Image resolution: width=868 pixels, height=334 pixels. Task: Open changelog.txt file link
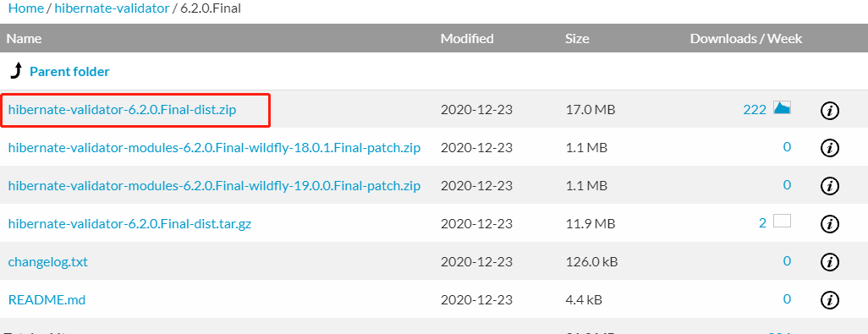tap(47, 261)
